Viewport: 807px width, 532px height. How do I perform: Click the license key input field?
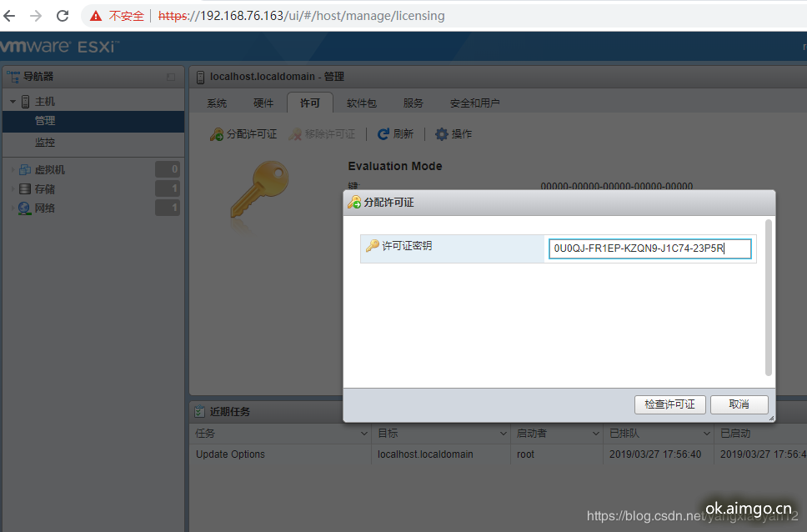tap(649, 248)
